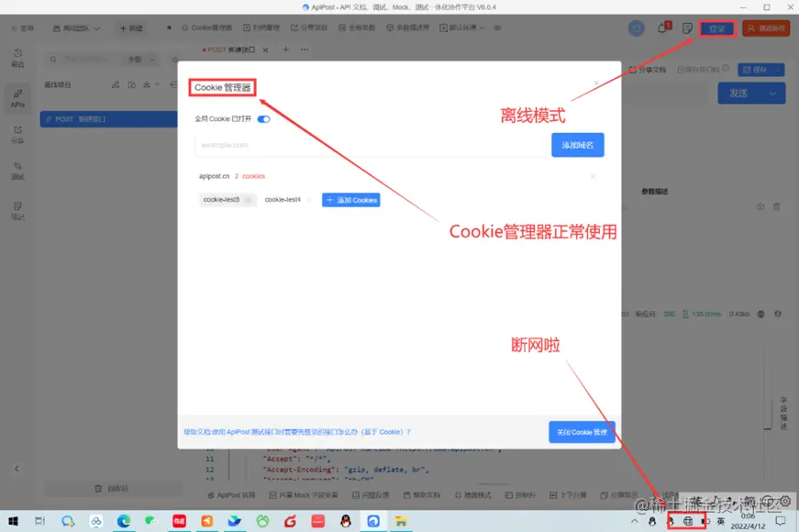
Task: Click the project search field
Action: [84, 60]
